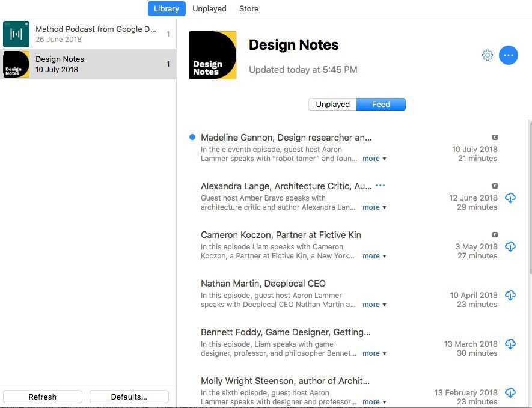Select the Cameron Koczon, Partner at Fictive Kin episode

(x=281, y=235)
